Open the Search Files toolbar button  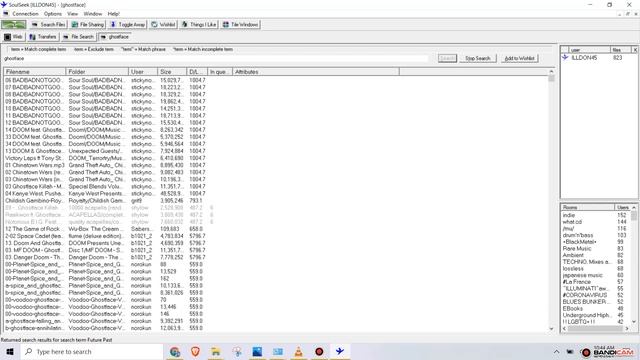[48, 24]
